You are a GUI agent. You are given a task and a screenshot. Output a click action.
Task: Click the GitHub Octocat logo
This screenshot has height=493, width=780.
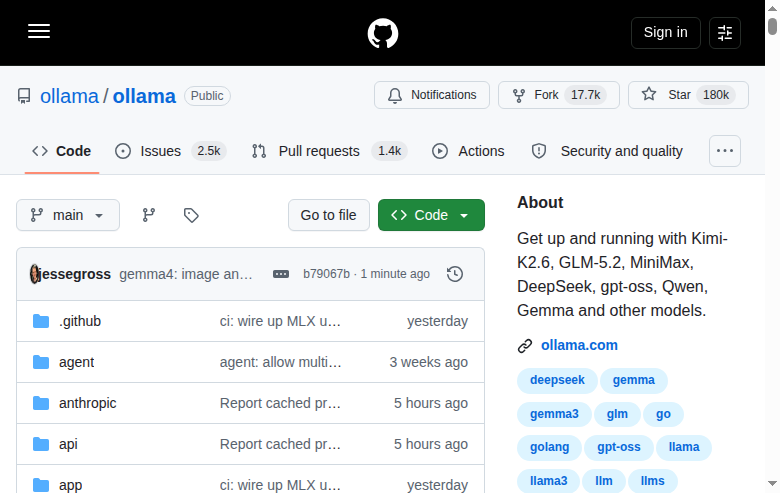pyautogui.click(x=383, y=33)
